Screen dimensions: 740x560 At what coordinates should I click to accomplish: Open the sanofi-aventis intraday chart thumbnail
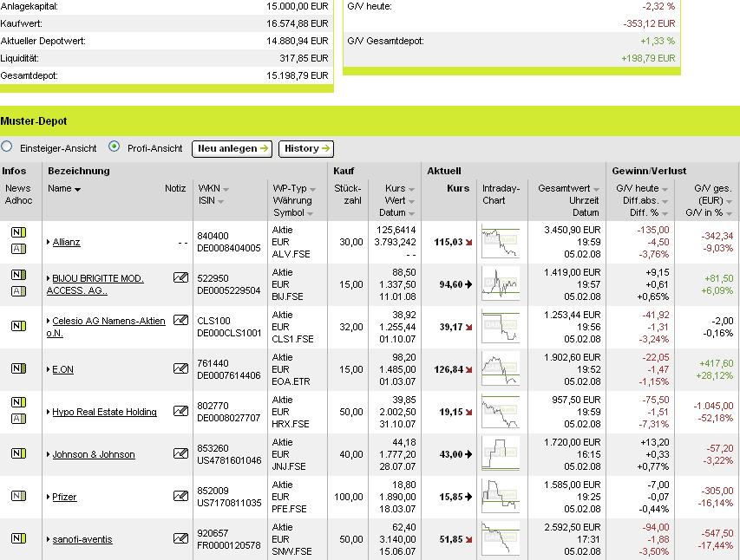[501, 539]
